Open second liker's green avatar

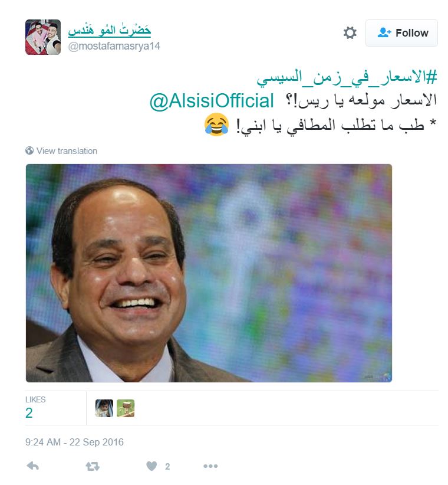(x=126, y=408)
